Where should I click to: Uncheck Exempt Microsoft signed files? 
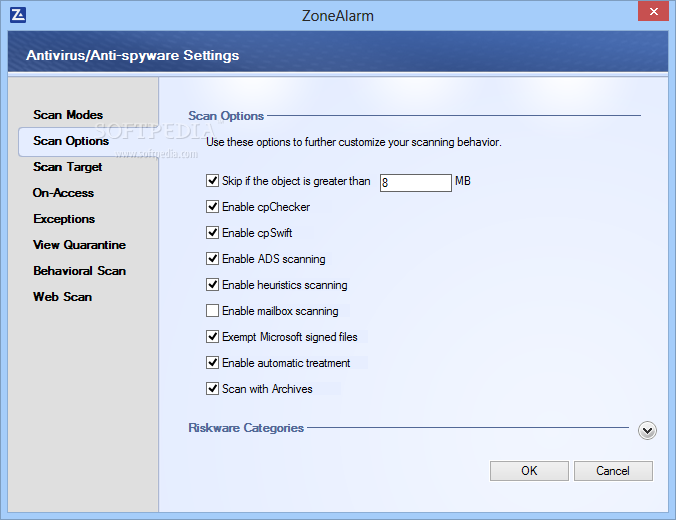212,336
